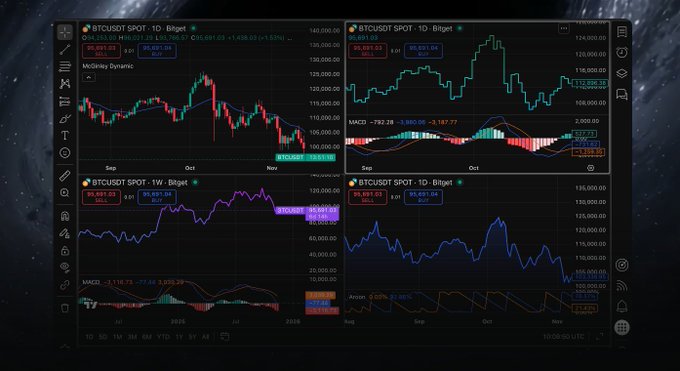Open the target calendar icon on right sidebar

pyautogui.click(x=622, y=265)
